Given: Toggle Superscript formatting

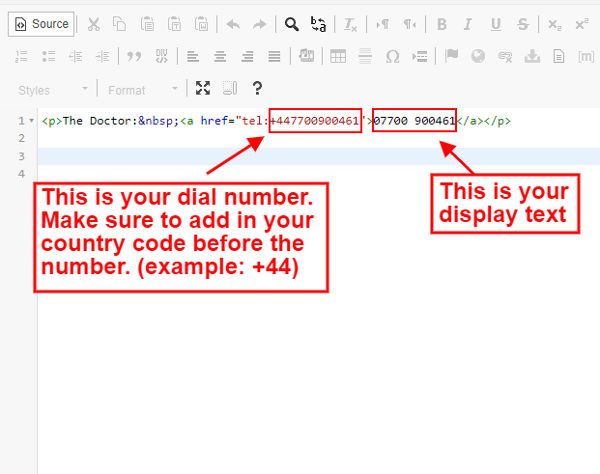Looking at the screenshot, I should pos(582,24).
